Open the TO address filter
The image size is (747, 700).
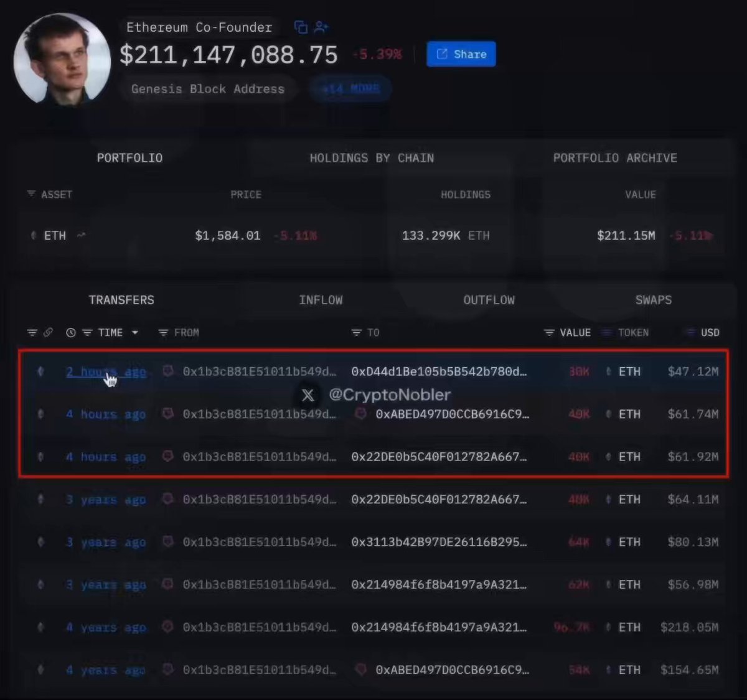[356, 333]
